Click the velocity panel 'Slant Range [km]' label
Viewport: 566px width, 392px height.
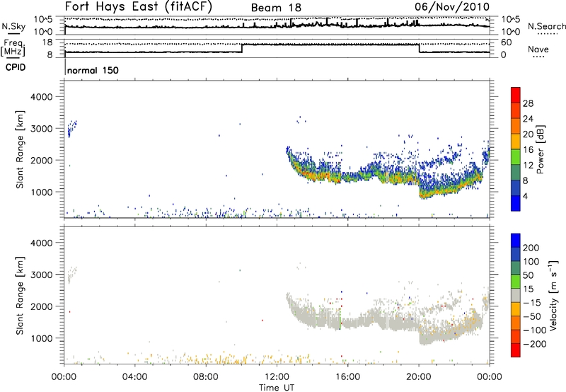(x=20, y=295)
